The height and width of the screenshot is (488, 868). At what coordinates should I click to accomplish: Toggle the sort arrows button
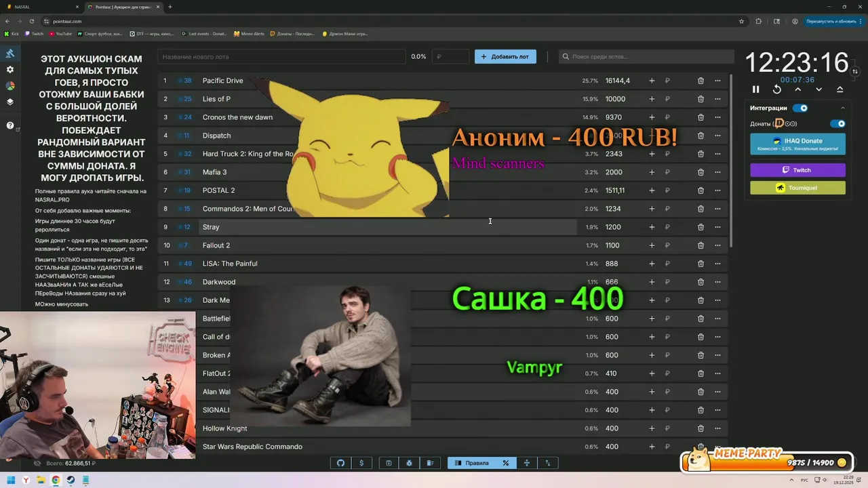pyautogui.click(x=548, y=463)
